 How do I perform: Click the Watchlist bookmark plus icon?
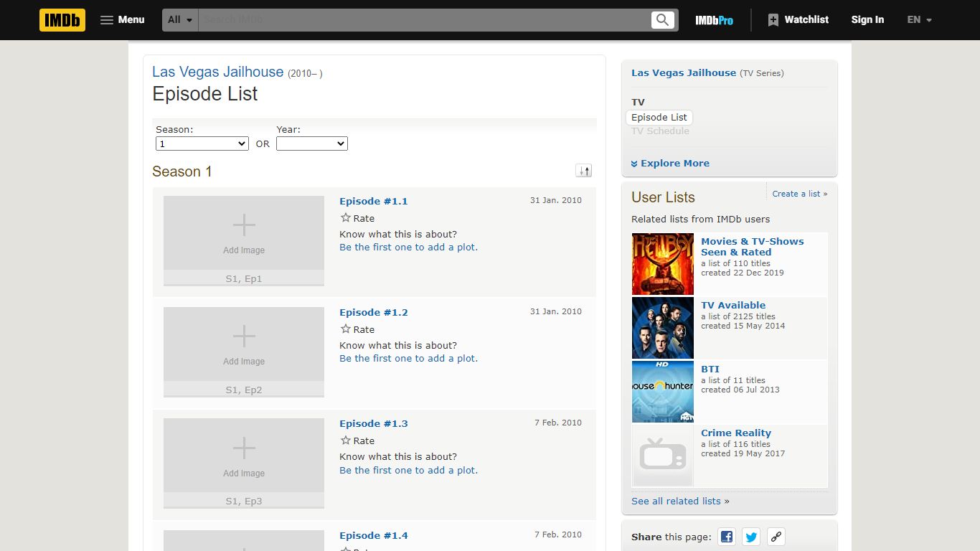click(773, 20)
